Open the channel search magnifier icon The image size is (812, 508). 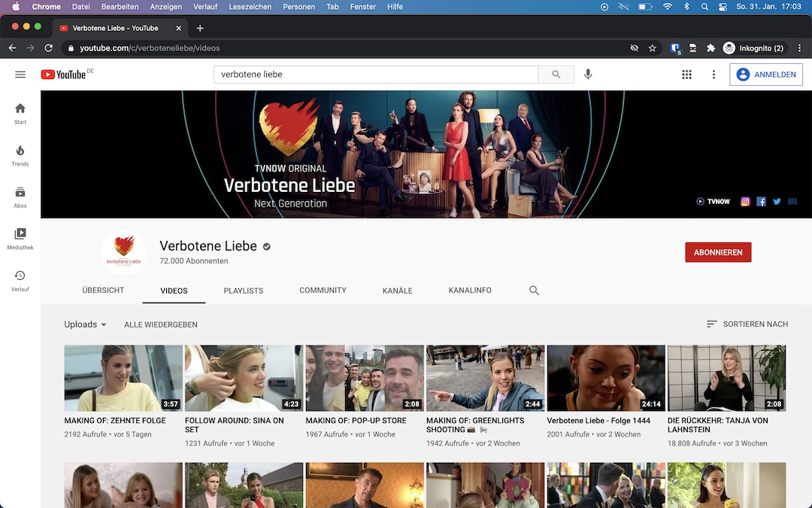(534, 290)
